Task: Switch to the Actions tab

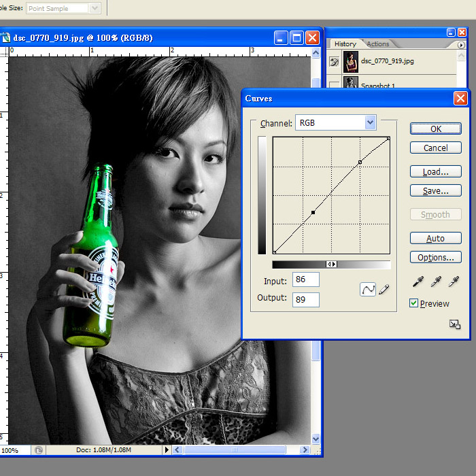Action: 378,44
